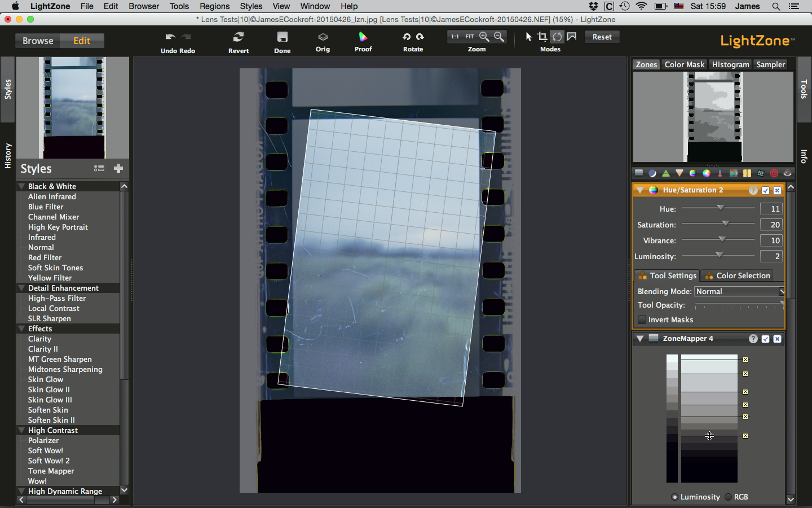
Task: Collapse the Detail Enhancement styles group
Action: 21,288
